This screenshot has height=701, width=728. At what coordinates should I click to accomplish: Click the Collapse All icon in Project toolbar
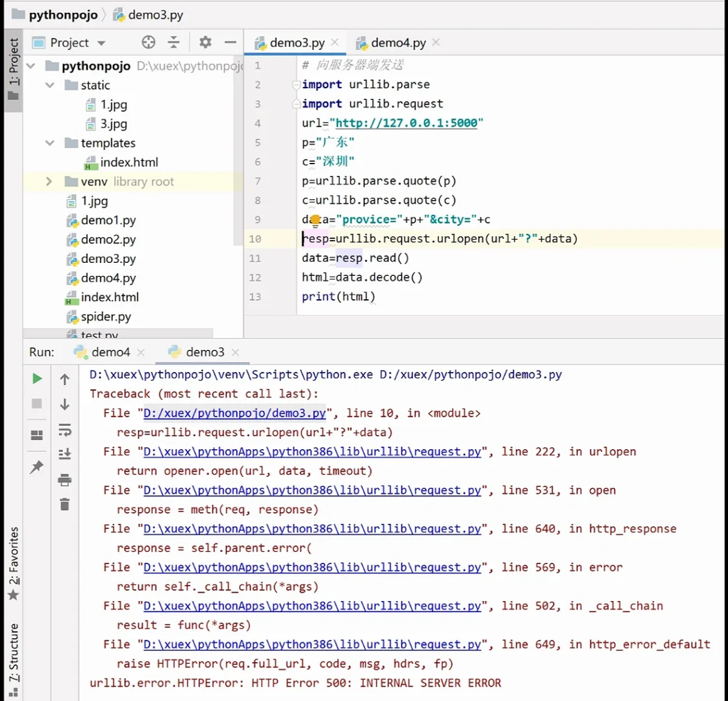173,42
